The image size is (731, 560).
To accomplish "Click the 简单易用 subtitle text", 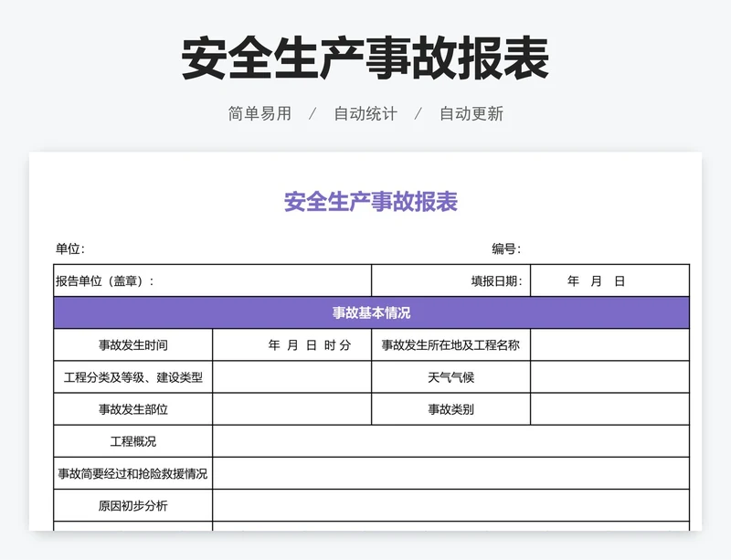I will click(x=260, y=113).
